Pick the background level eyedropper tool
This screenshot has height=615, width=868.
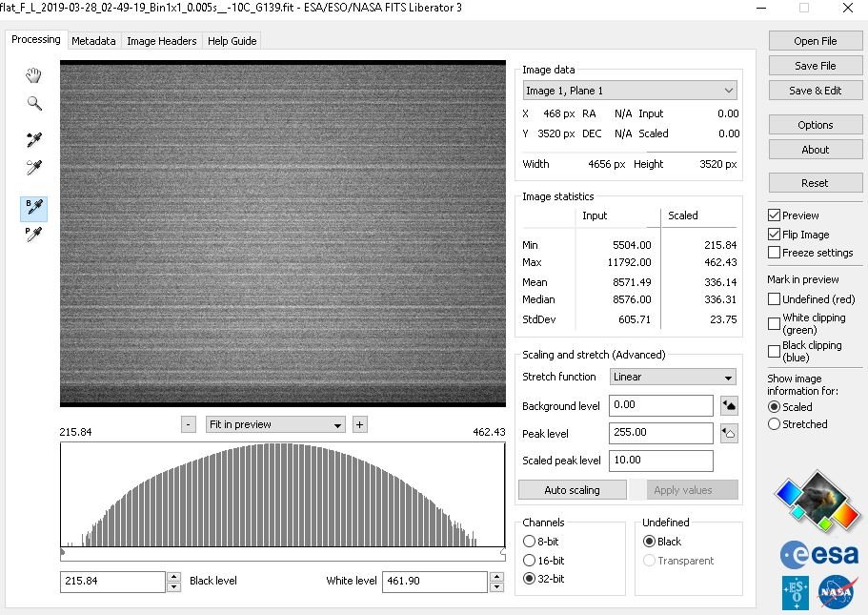(33, 139)
